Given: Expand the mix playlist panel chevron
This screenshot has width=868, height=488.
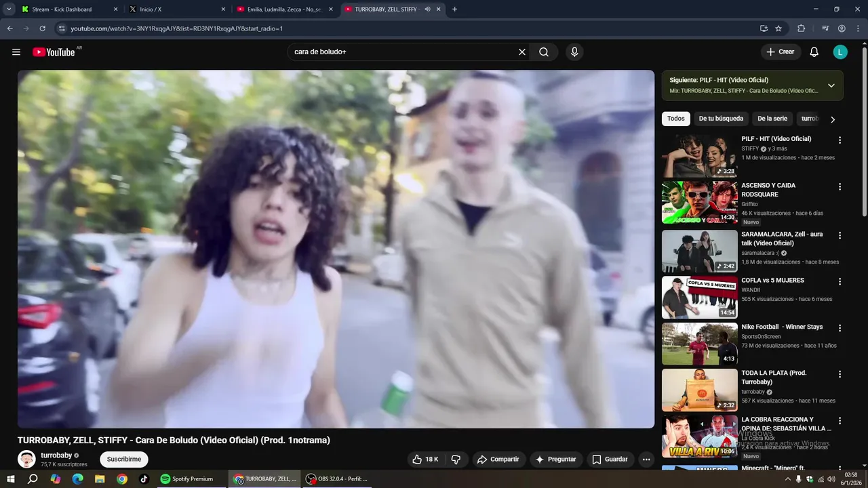Looking at the screenshot, I should coord(831,85).
